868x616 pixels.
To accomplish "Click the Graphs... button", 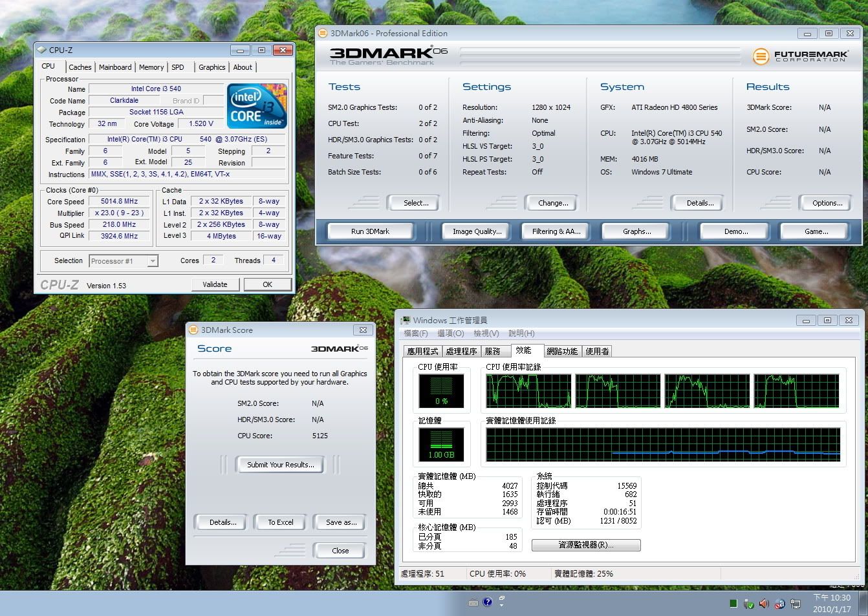I will (637, 231).
